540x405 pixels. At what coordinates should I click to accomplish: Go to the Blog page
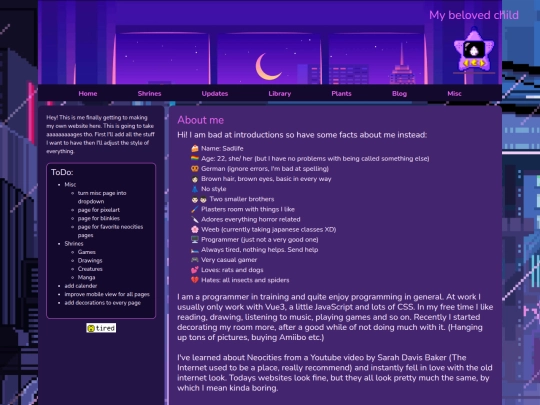point(399,93)
